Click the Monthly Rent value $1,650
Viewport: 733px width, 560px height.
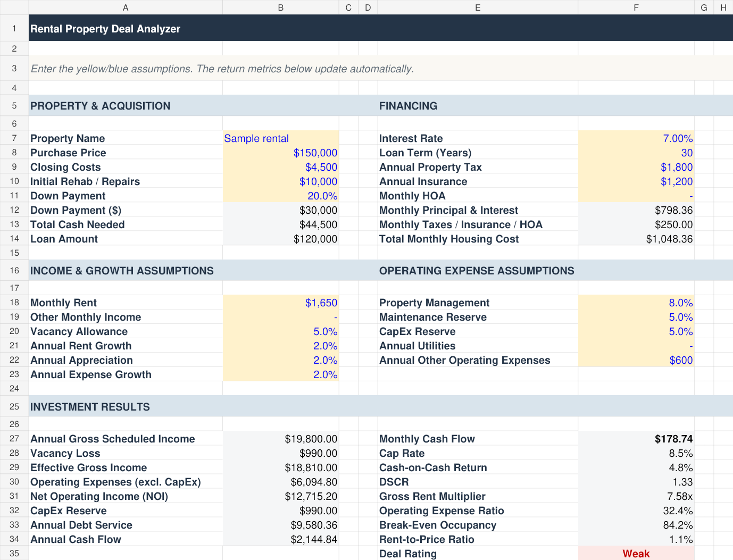pyautogui.click(x=280, y=303)
